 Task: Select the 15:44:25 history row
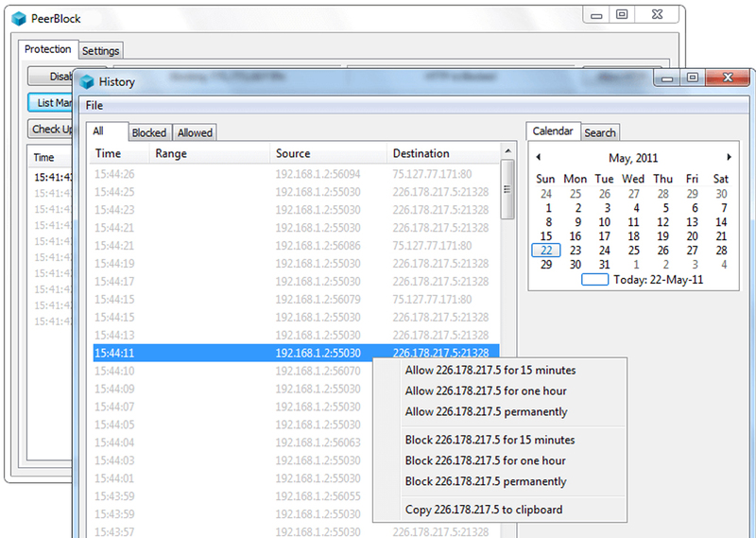coord(296,192)
